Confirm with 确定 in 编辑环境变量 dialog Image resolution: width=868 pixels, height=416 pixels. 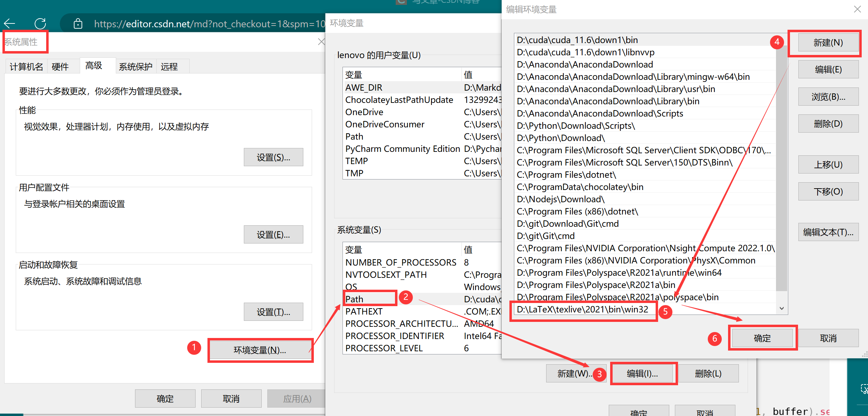point(763,338)
